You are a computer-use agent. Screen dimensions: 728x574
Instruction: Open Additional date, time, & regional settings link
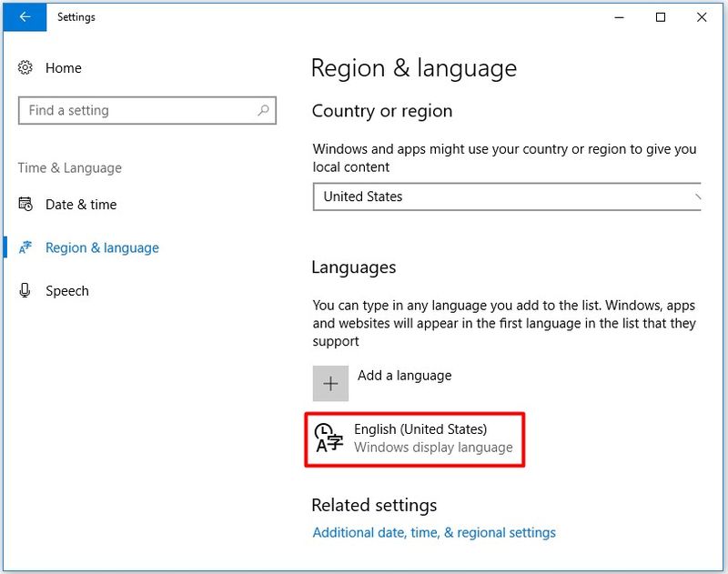coord(434,533)
